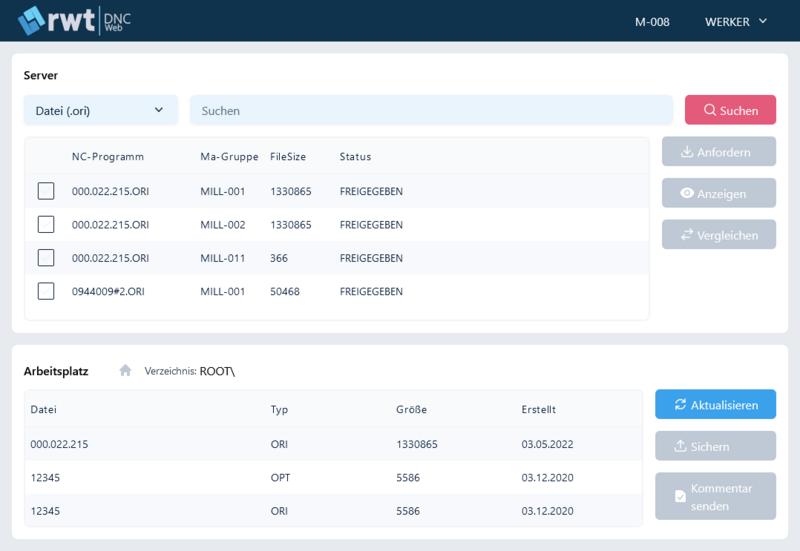Image resolution: width=800 pixels, height=551 pixels.
Task: Select workstation file 000.022.215
Action: click(59, 444)
